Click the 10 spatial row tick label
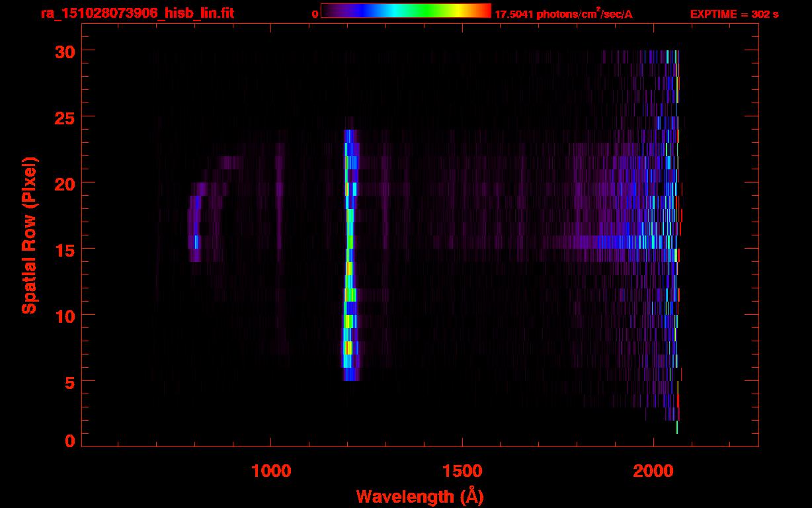This screenshot has height=508, width=812. pos(64,316)
